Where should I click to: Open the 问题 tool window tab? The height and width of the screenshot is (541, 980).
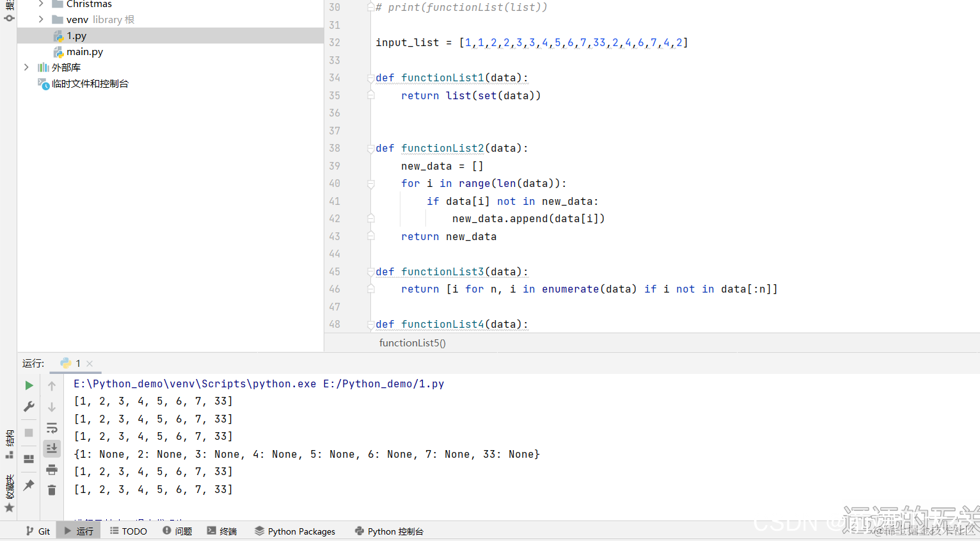177,531
